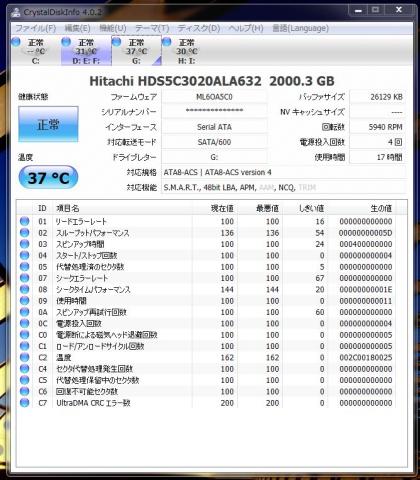Click the blue status orb on H: I: tab
This screenshot has width=420, height=480.
(x=167, y=42)
